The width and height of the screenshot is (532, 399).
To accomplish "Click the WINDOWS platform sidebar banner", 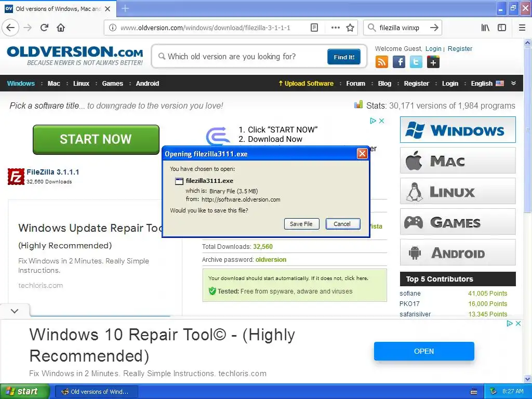I will click(458, 130).
